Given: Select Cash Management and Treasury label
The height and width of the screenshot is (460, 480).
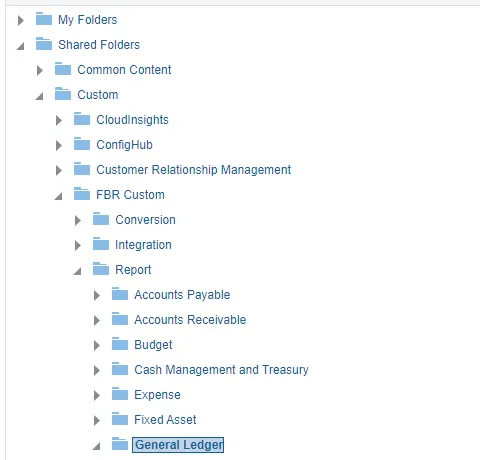Looking at the screenshot, I should click(x=221, y=370).
